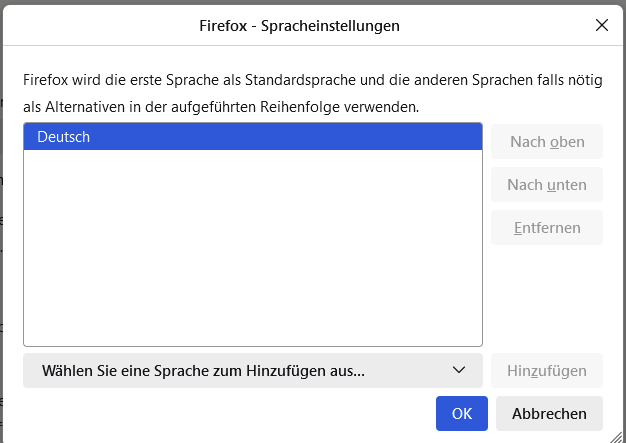Click Entfernen to remove the language

[547, 227]
